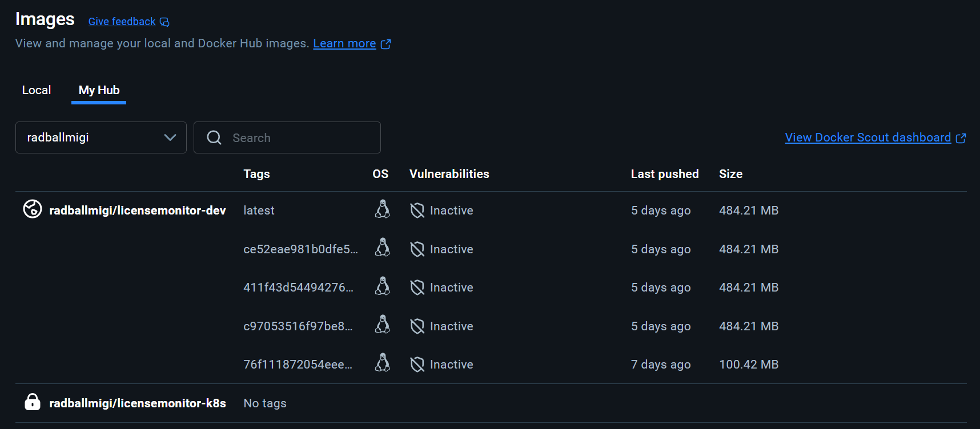This screenshot has height=429, width=980.
Task: Click the magnifier icon in search box
Action: point(214,137)
